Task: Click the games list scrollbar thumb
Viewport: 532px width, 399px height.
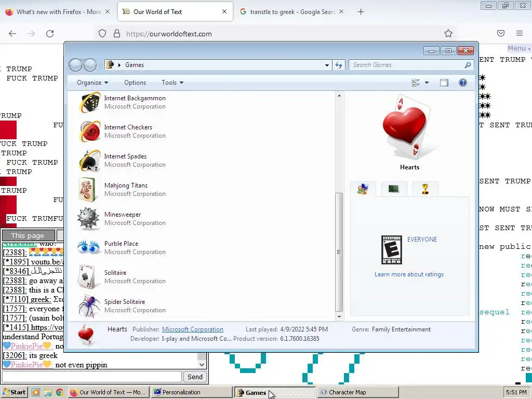Action: 339,252
